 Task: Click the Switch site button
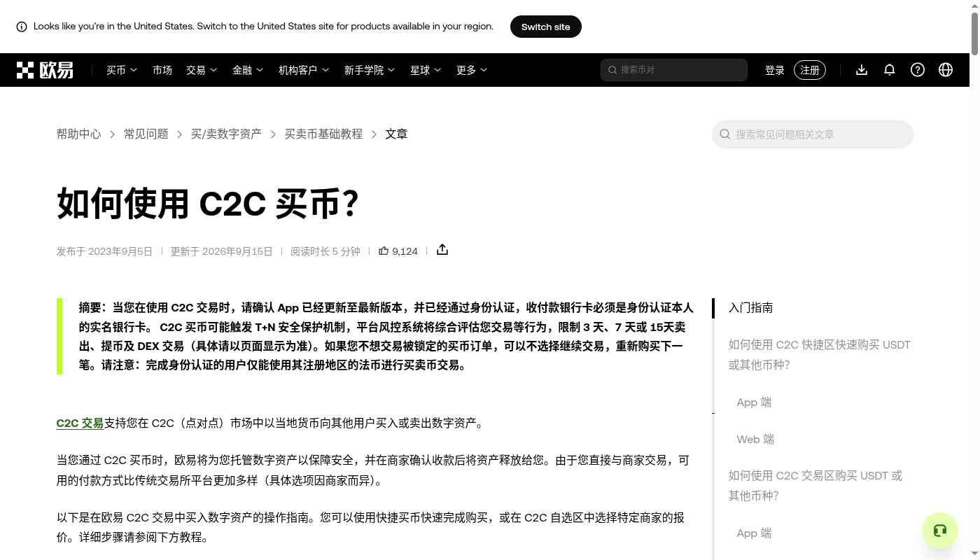546,27
